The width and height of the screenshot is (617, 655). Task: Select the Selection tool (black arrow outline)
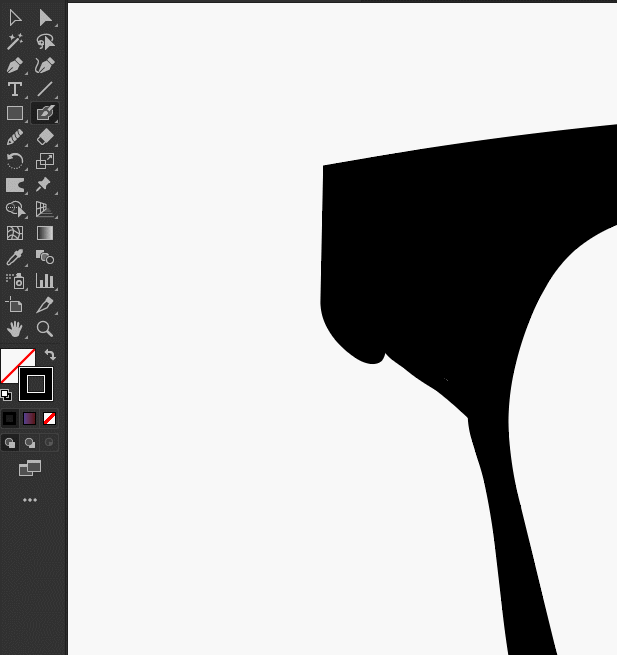coord(15,18)
